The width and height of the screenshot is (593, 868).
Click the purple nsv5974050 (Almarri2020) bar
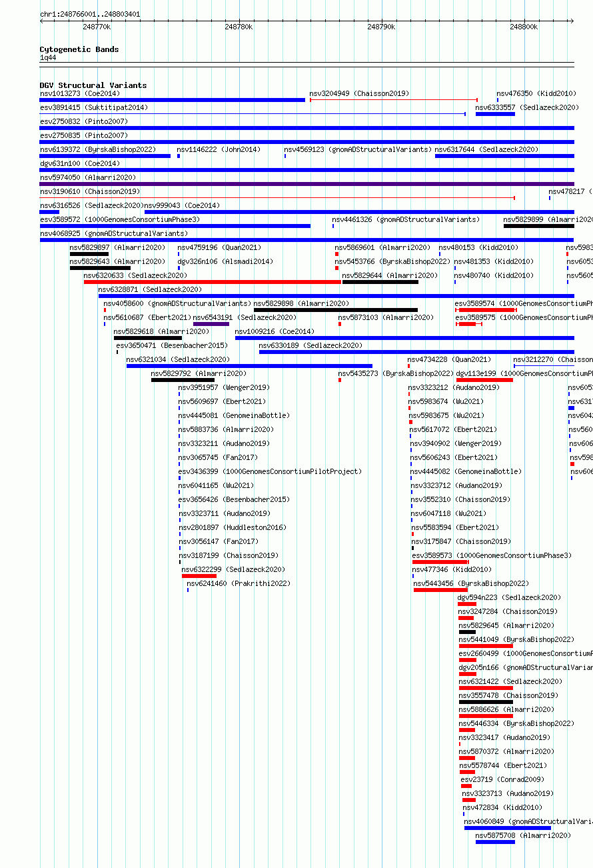[307, 184]
